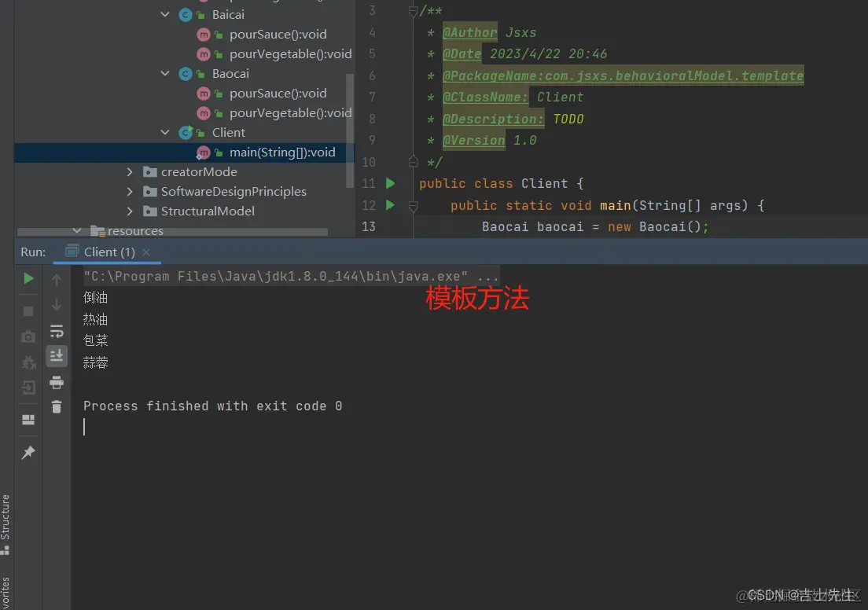Click the creatorMode folder icon

150,171
